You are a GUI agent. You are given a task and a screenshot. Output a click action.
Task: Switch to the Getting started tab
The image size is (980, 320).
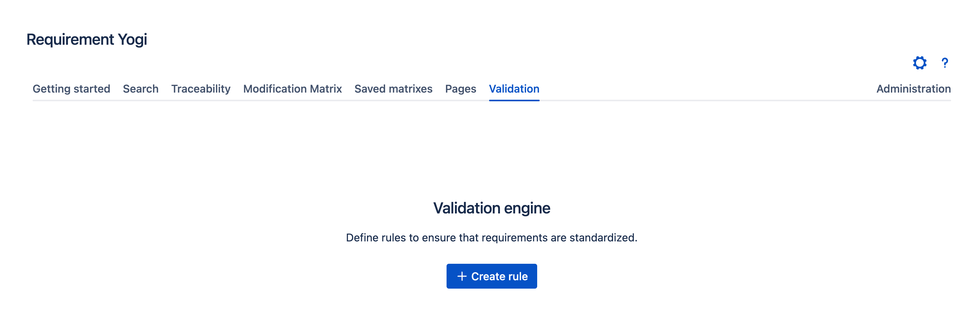click(x=71, y=89)
